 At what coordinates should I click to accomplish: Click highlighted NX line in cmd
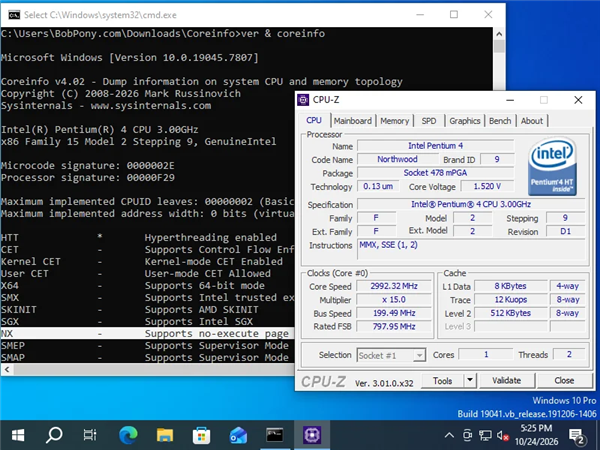click(x=147, y=333)
